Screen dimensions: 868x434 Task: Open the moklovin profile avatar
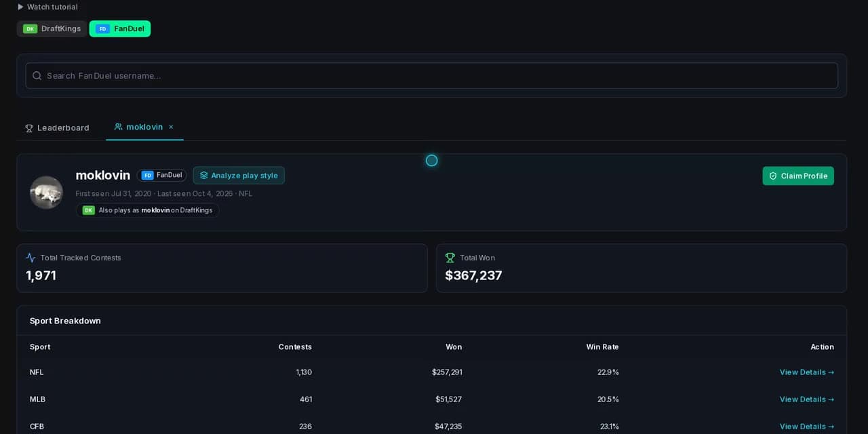[46, 193]
